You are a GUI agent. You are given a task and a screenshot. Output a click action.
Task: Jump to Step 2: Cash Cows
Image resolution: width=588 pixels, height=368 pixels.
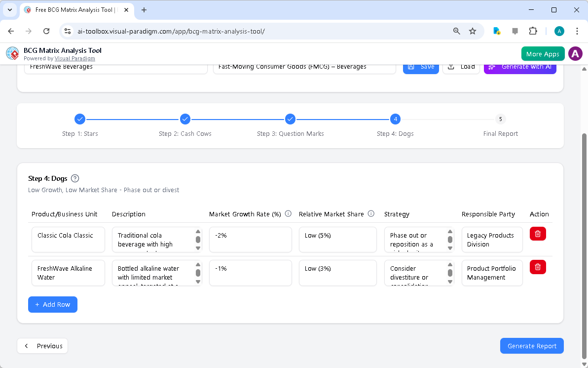click(x=185, y=119)
